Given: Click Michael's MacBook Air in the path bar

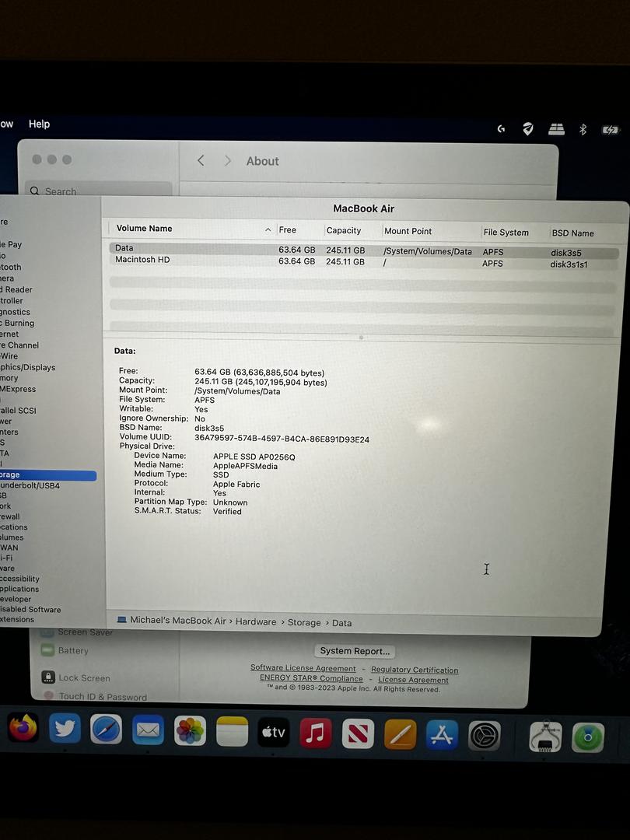Looking at the screenshot, I should tap(178, 621).
